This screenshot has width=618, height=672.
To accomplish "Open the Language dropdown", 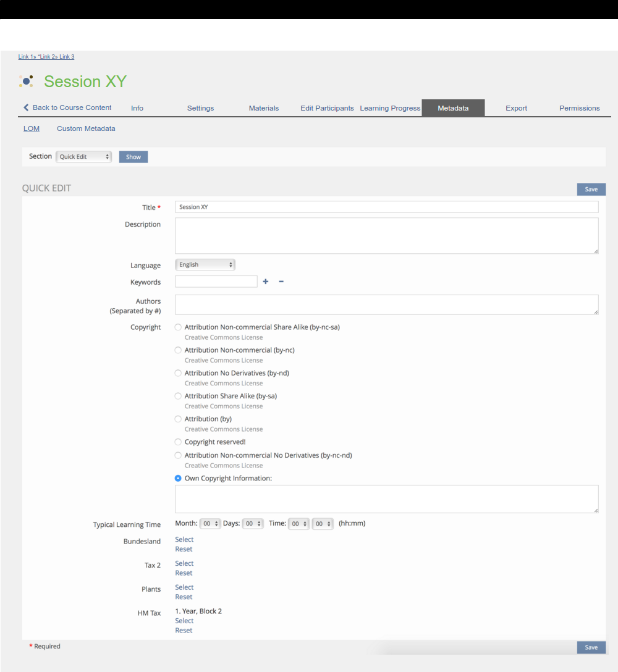I will pos(205,265).
